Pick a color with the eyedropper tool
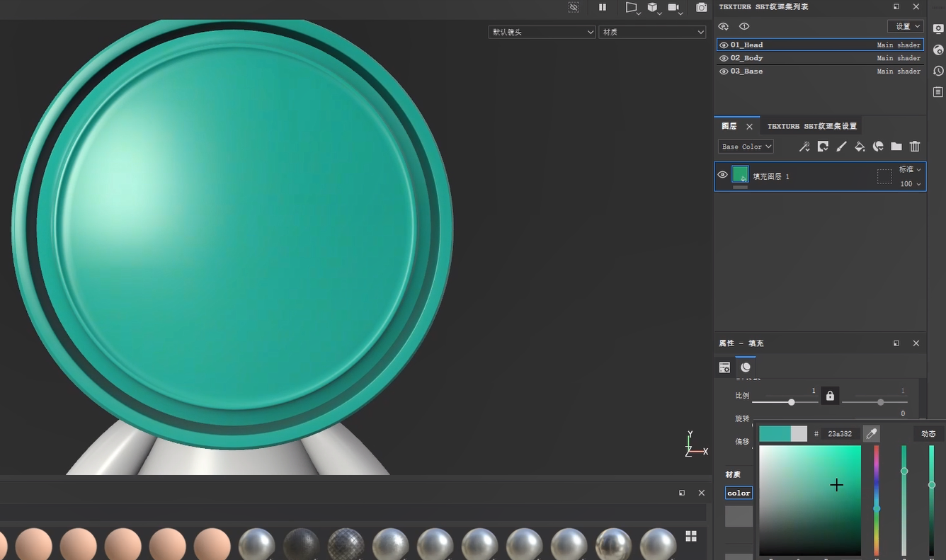 tap(872, 433)
